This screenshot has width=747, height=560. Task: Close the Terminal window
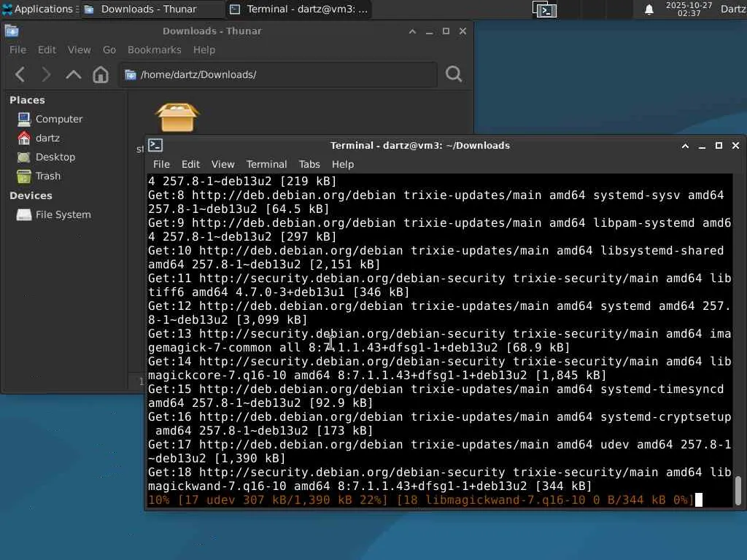pos(735,146)
